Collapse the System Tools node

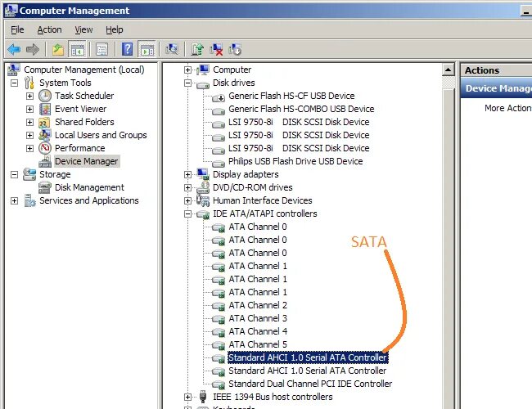tap(14, 83)
